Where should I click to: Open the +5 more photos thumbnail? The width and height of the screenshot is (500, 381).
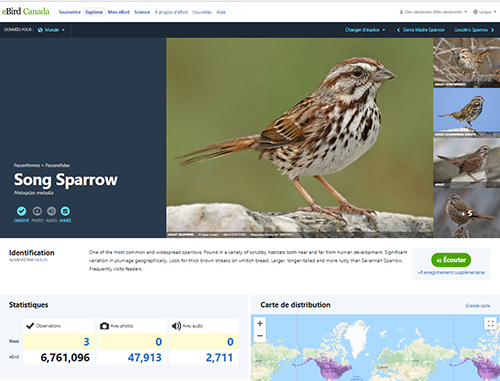click(x=467, y=213)
